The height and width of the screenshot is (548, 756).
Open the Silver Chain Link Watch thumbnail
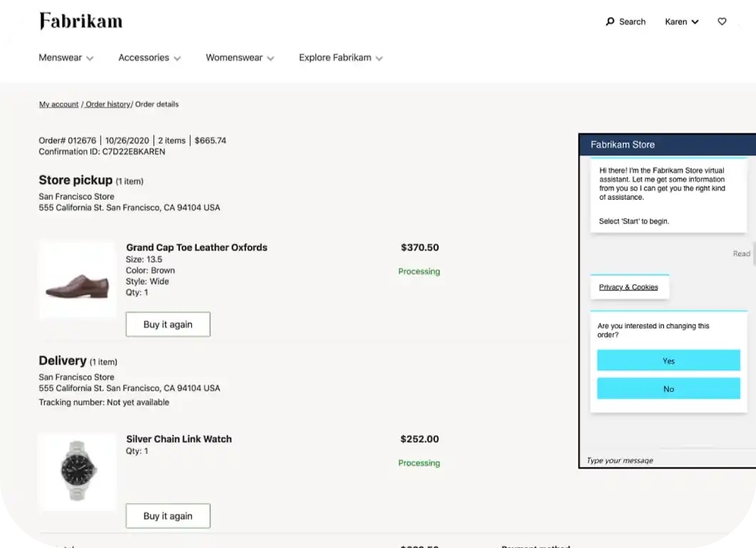click(x=77, y=471)
